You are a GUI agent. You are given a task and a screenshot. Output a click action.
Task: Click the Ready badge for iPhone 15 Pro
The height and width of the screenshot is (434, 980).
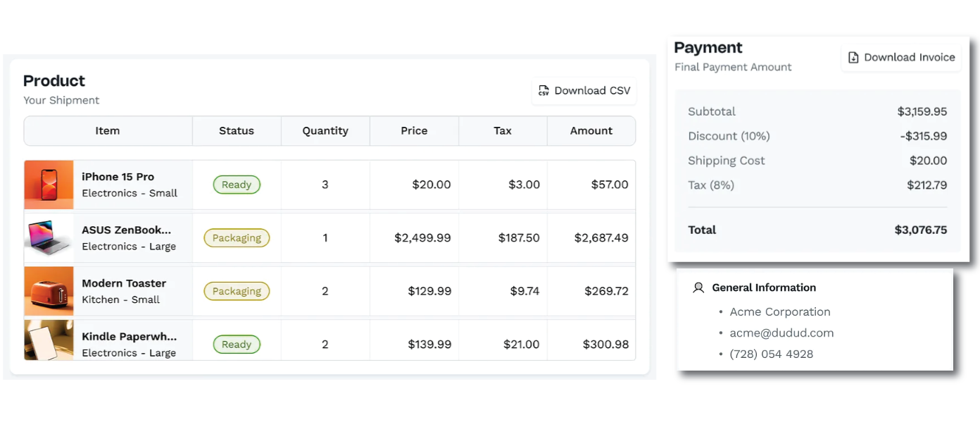(x=237, y=185)
